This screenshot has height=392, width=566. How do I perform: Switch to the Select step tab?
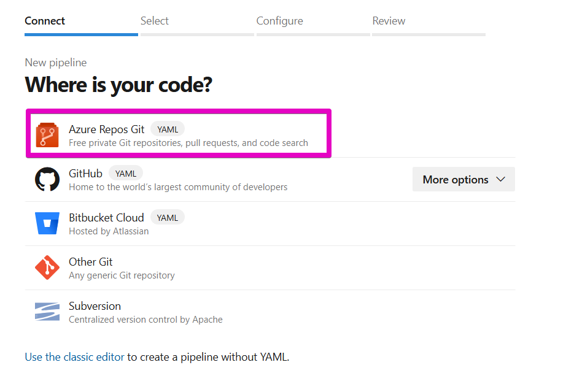[x=155, y=21]
